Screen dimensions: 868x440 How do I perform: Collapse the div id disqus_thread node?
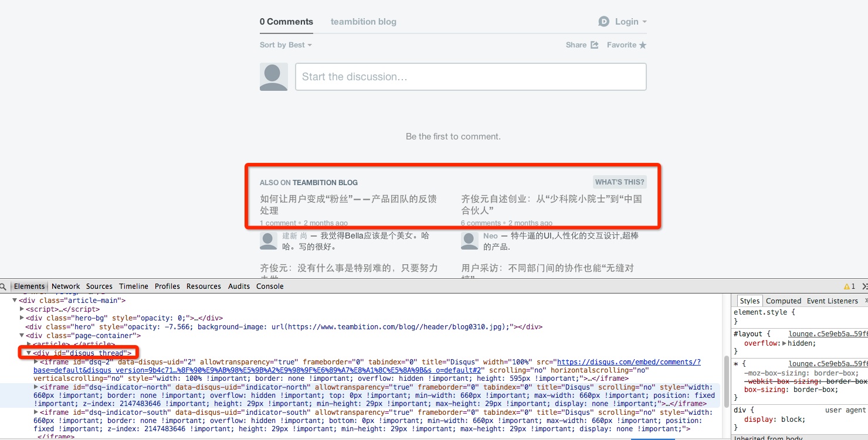(x=29, y=353)
